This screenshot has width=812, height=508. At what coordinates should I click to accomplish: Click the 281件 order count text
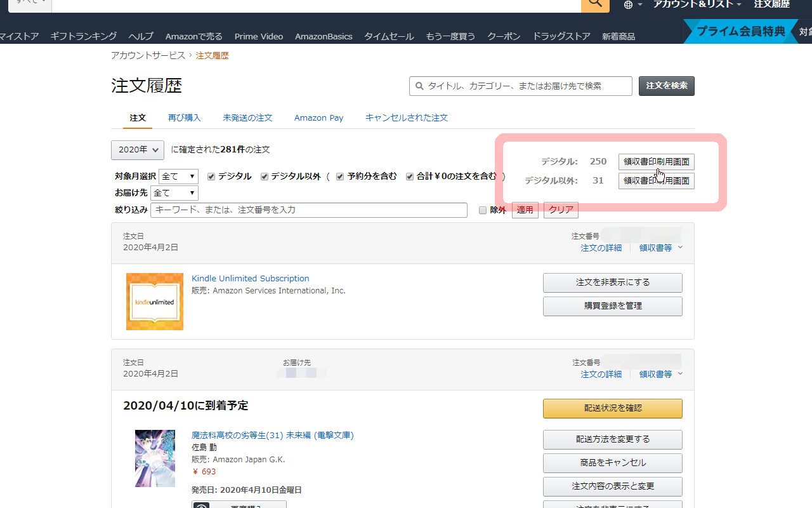(232, 150)
